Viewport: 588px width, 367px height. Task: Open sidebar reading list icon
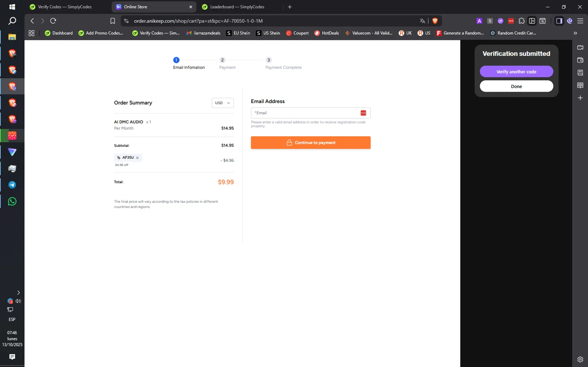tap(580, 85)
